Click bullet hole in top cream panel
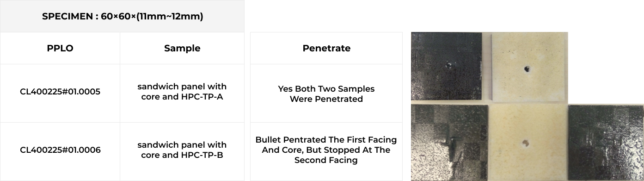The height and width of the screenshot is (181, 644). pyautogui.click(x=527, y=69)
